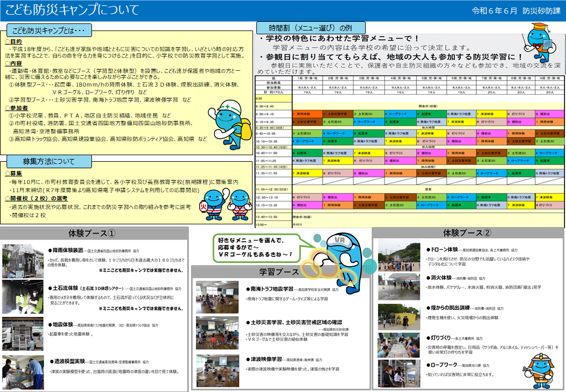This screenshot has width=566, height=392.
Task: Open the 地震体験 truck photo
Action: pos(23,334)
